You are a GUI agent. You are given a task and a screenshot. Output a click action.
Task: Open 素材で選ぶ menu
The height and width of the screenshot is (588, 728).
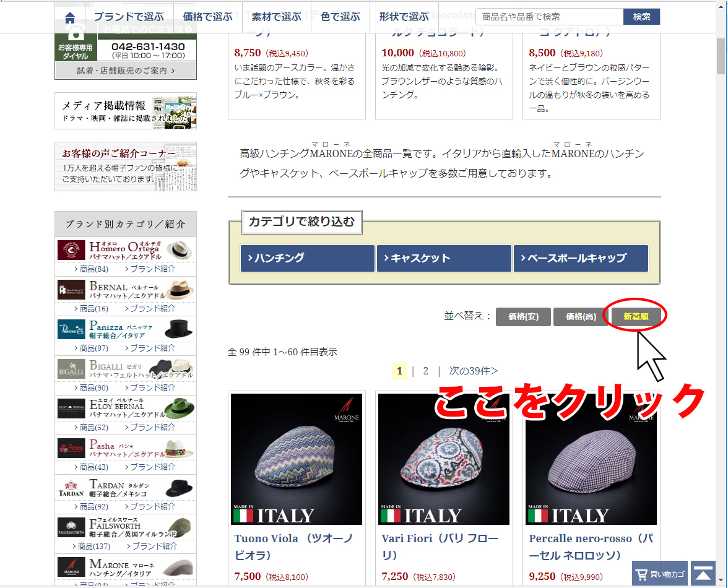click(x=276, y=17)
